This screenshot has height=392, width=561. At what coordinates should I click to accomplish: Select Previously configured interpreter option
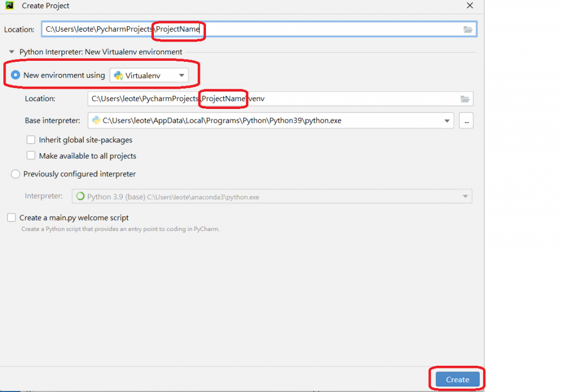(x=15, y=174)
